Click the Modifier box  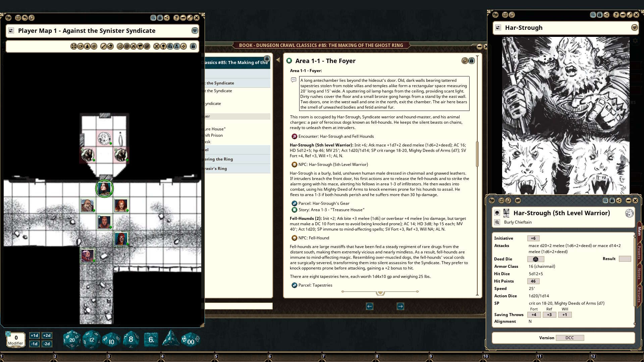[x=16, y=340]
